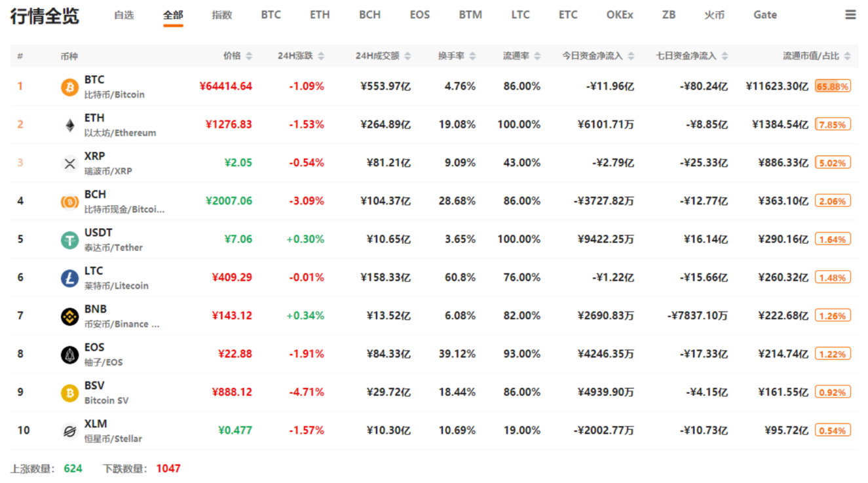Click the Stellar XLM icon
Screen dimensions: 868x483
[69, 431]
